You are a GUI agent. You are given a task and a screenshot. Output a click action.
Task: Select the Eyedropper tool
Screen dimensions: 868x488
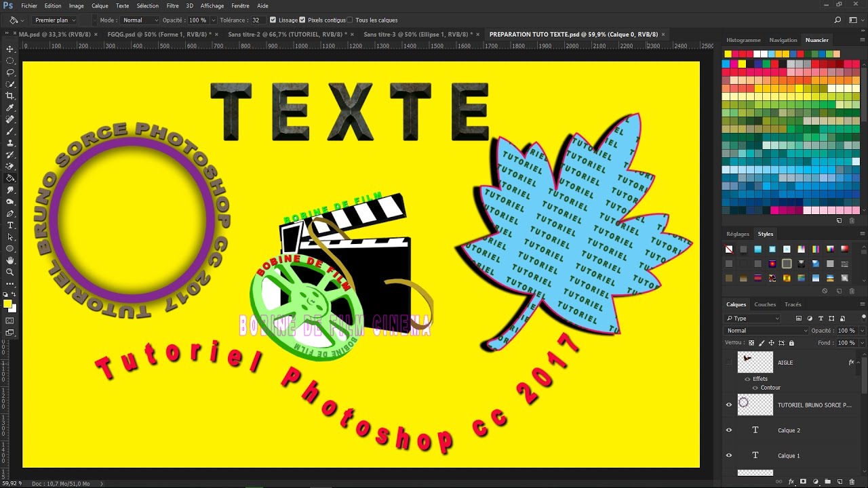point(10,108)
